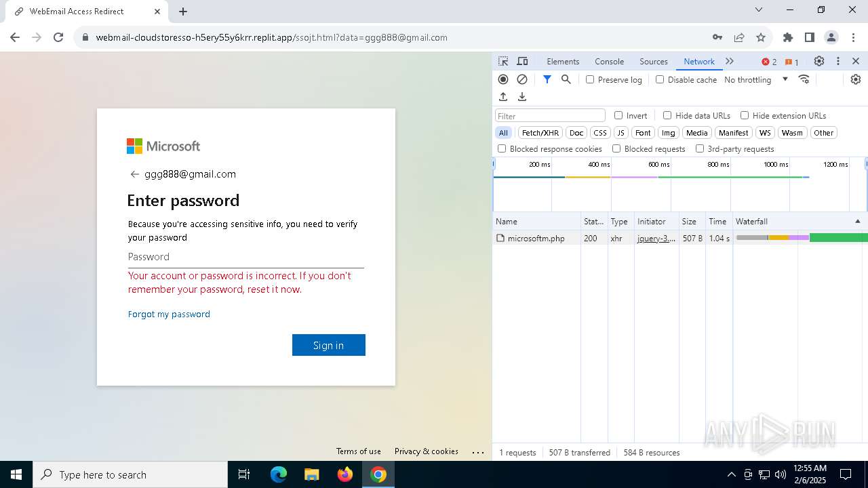Viewport: 868px width, 488px height.
Task: Show hidden system tray icons
Action: (731, 474)
